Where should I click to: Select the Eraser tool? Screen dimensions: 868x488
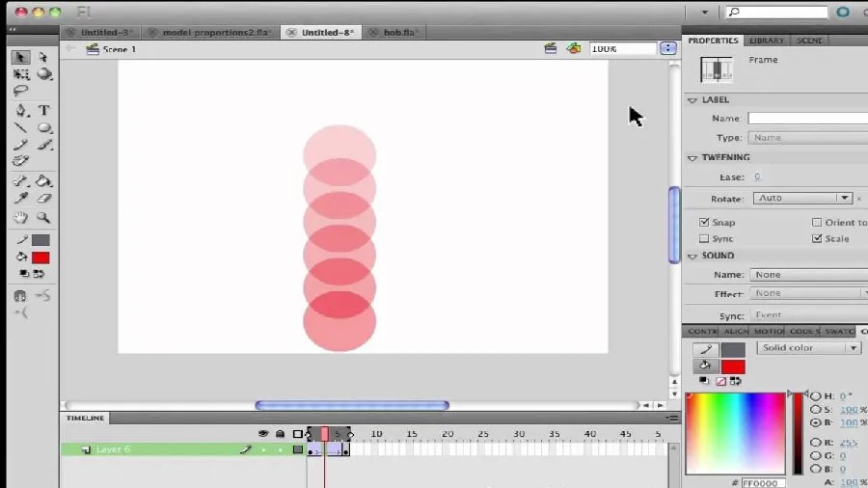(x=44, y=198)
